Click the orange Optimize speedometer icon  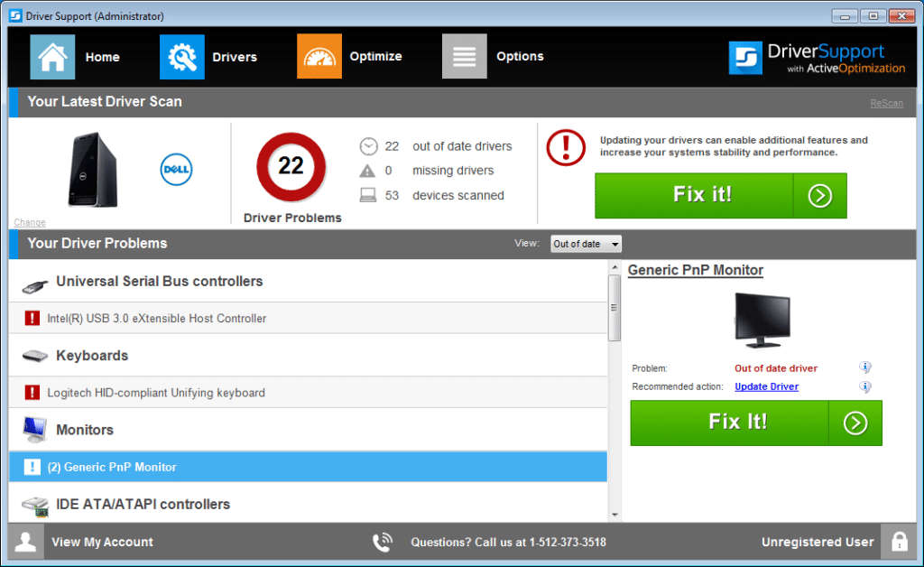319,57
